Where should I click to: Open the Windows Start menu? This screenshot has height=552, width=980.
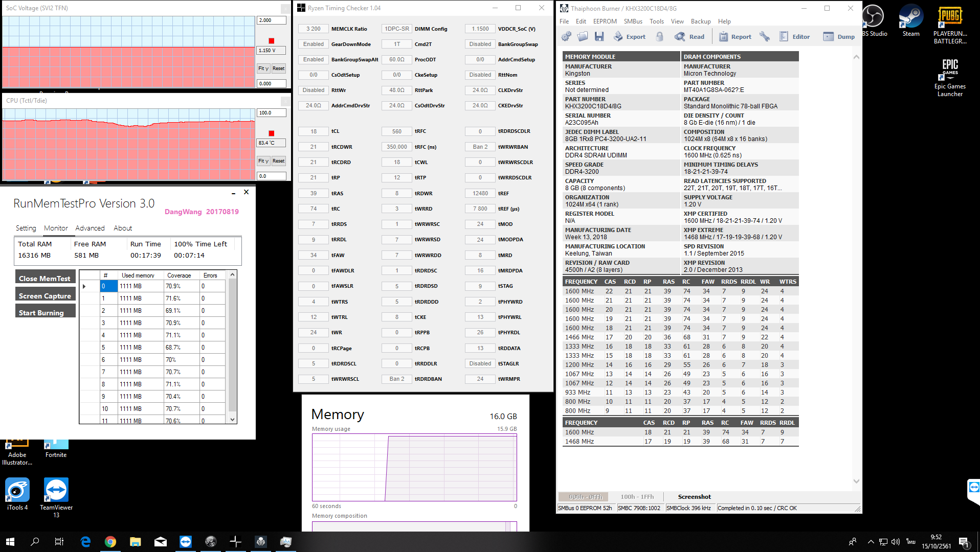(x=10, y=542)
